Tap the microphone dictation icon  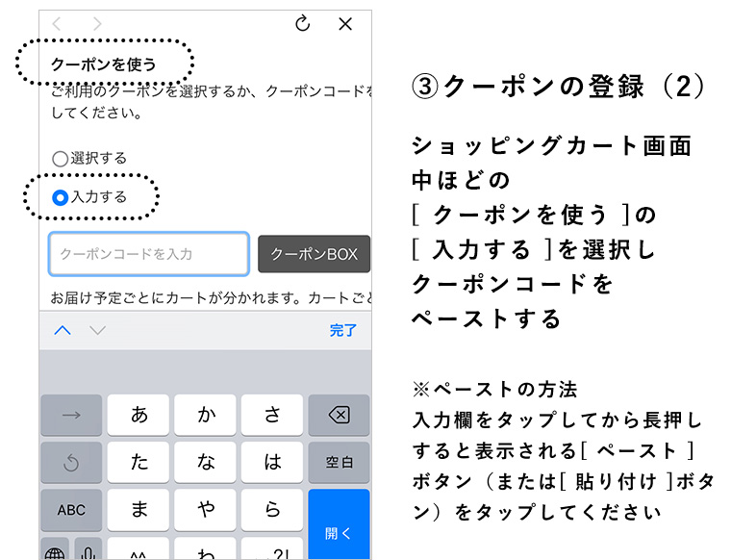(x=88, y=549)
